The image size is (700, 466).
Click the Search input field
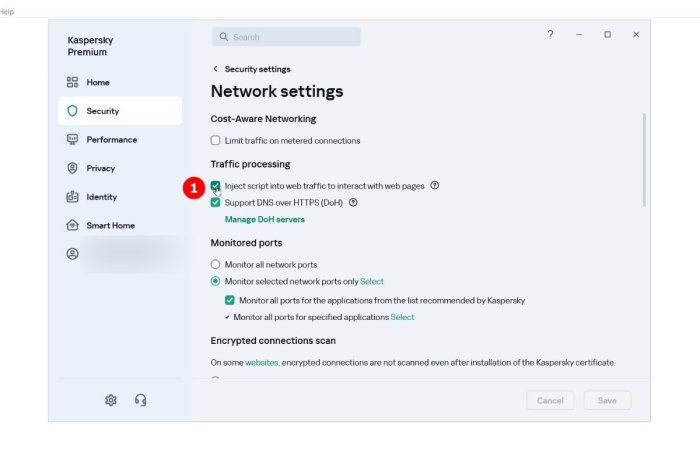[x=286, y=37]
